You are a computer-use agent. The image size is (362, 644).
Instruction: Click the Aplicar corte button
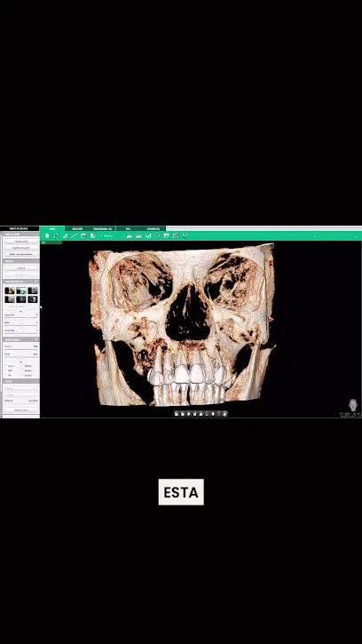click(21, 409)
